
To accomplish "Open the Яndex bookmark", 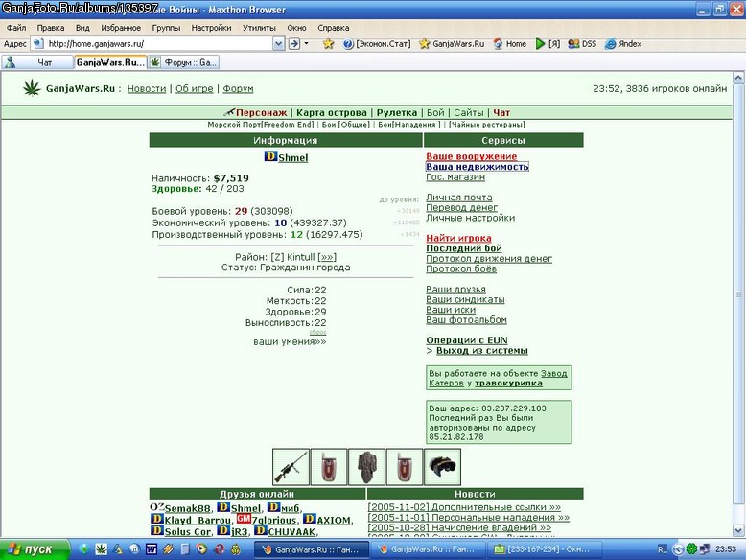I will pyautogui.click(x=623, y=44).
